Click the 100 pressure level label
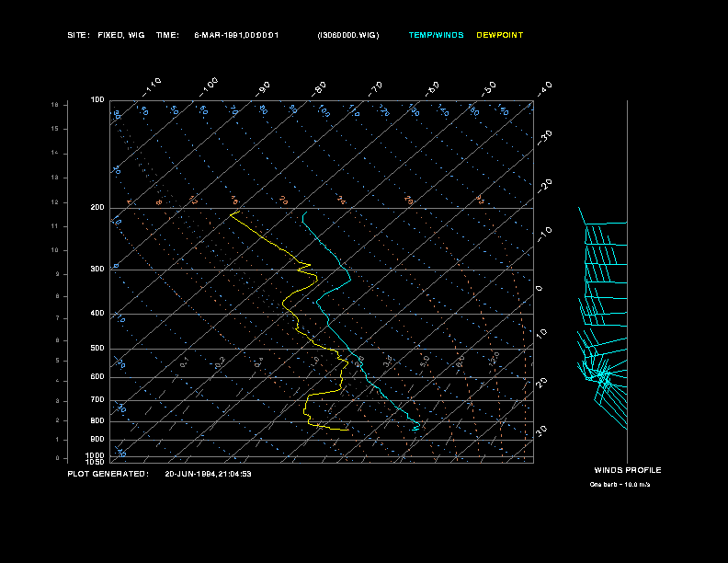This screenshot has height=563, width=728. tap(97, 100)
